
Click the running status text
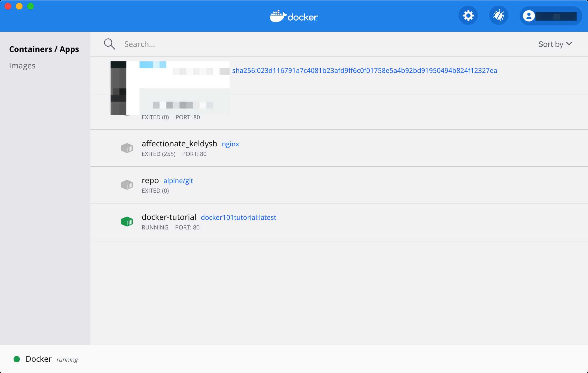[x=67, y=360]
